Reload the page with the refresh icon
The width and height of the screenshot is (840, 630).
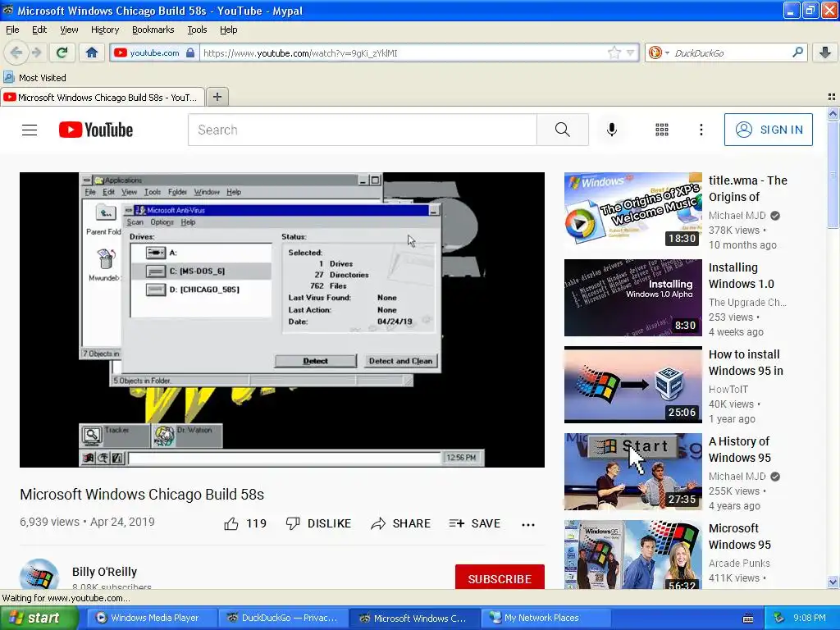click(62, 52)
